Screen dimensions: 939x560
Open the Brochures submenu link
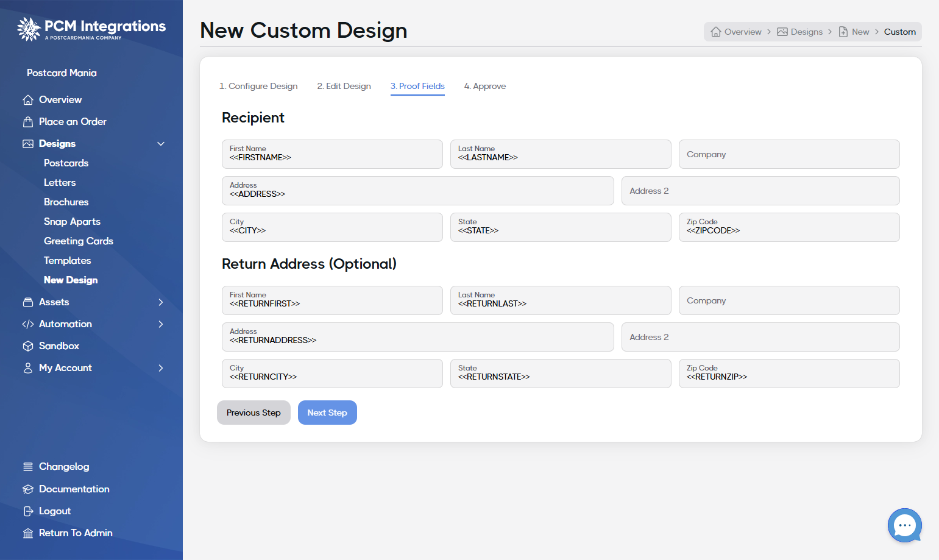pos(66,202)
